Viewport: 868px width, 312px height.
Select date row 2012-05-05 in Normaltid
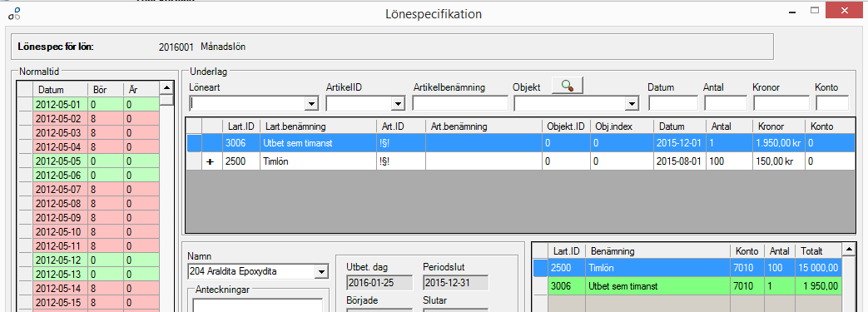tap(88, 161)
